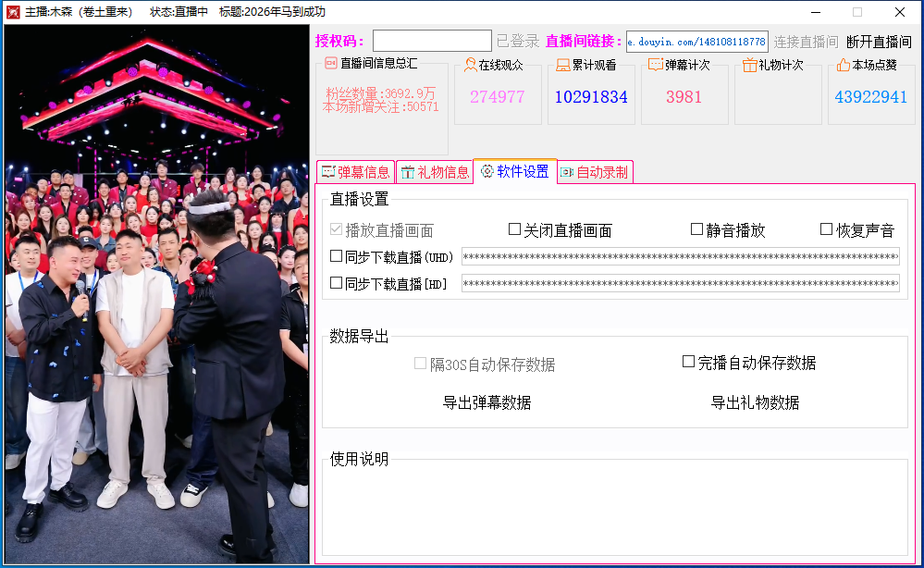Click the live room info summary icon
Image resolution: width=924 pixels, height=568 pixels.
331,63
